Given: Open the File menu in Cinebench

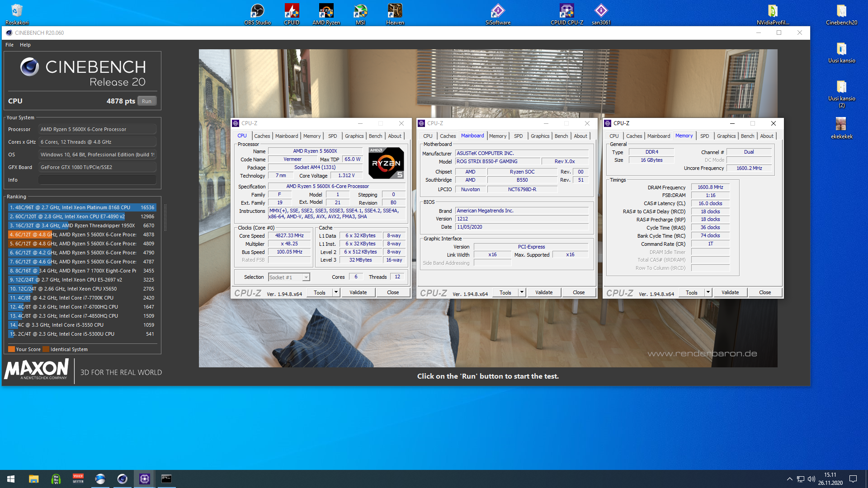Looking at the screenshot, I should point(9,45).
